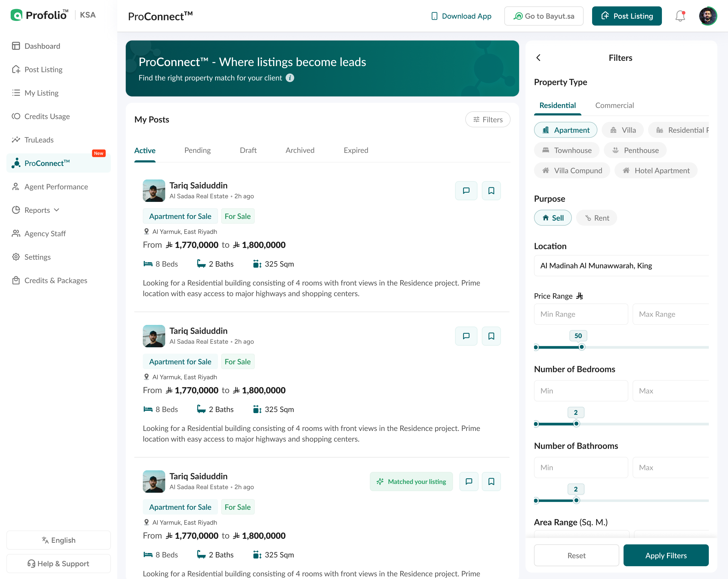Screen dimensions: 728x579
Task: Choose the Sell purpose option
Action: pos(553,218)
